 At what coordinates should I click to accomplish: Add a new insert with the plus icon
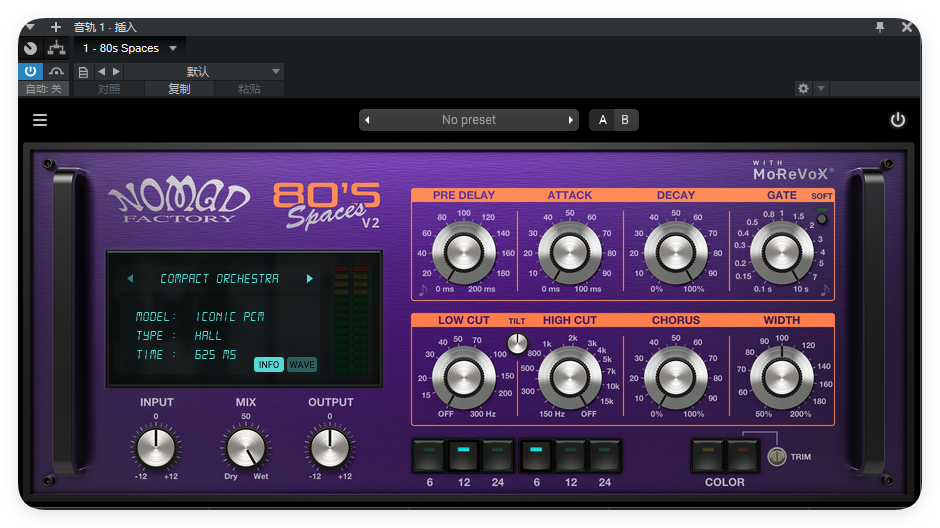(56, 27)
